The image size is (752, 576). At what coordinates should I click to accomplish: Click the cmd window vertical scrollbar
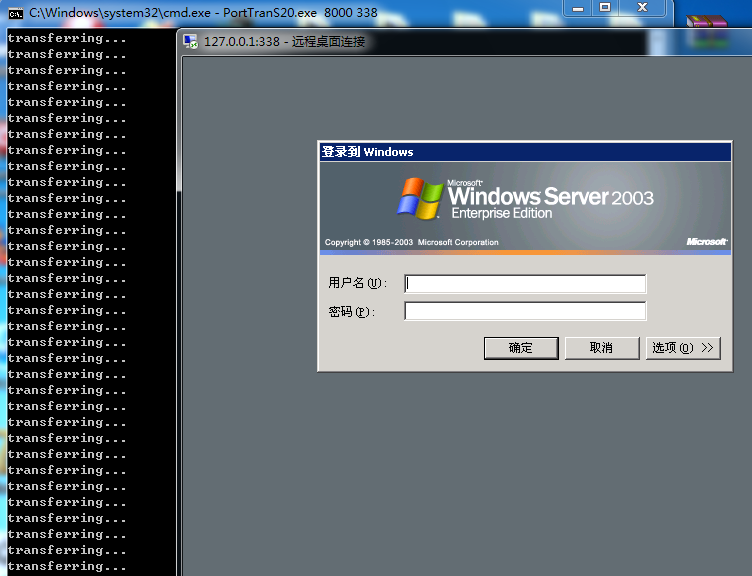178,300
